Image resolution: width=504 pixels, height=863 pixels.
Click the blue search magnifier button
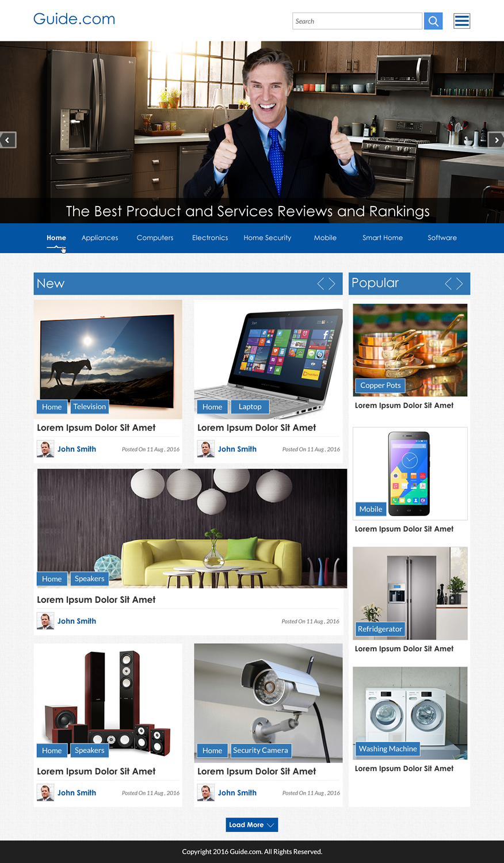pyautogui.click(x=433, y=21)
